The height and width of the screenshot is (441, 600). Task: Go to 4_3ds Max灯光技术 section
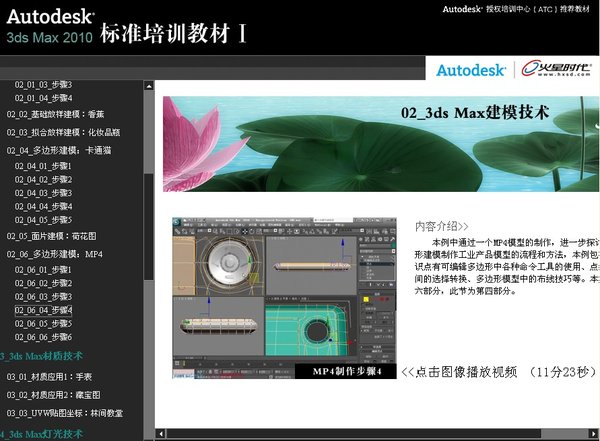pyautogui.click(x=41, y=434)
